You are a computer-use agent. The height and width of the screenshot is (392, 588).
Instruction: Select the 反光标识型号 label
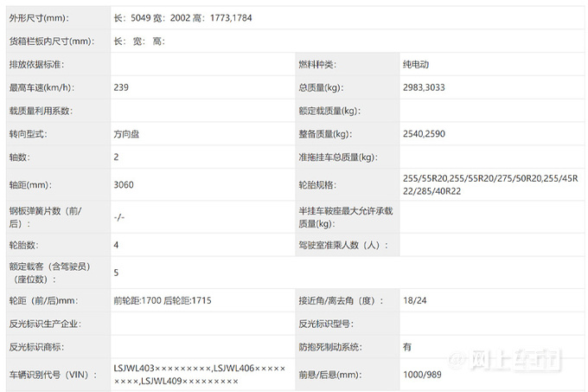click(x=326, y=325)
